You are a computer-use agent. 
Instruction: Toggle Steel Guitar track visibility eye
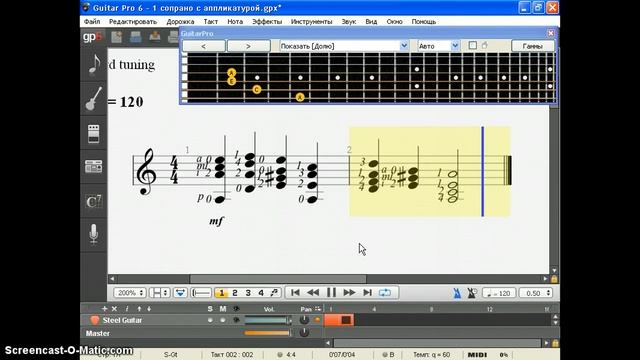click(236, 320)
